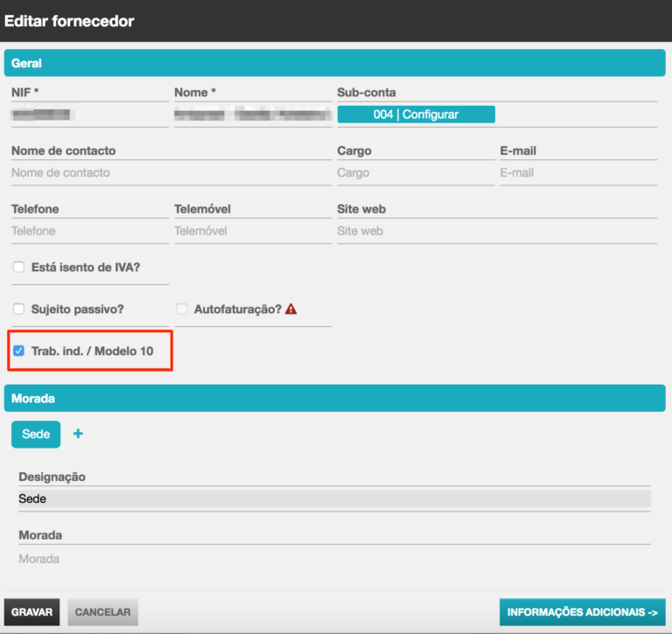This screenshot has width=672, height=634.
Task: Toggle the Autofaturação checkbox
Action: (182, 309)
